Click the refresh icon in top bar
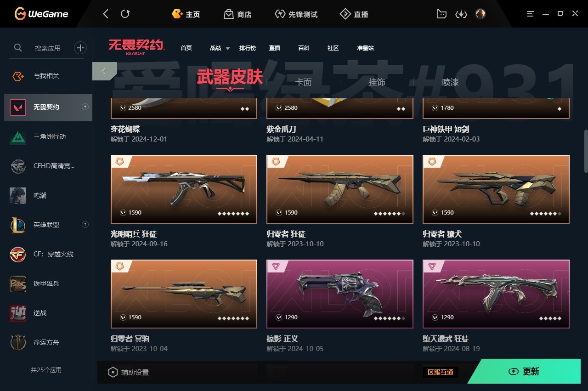Screen dimensions: 588x391 (x=125, y=14)
